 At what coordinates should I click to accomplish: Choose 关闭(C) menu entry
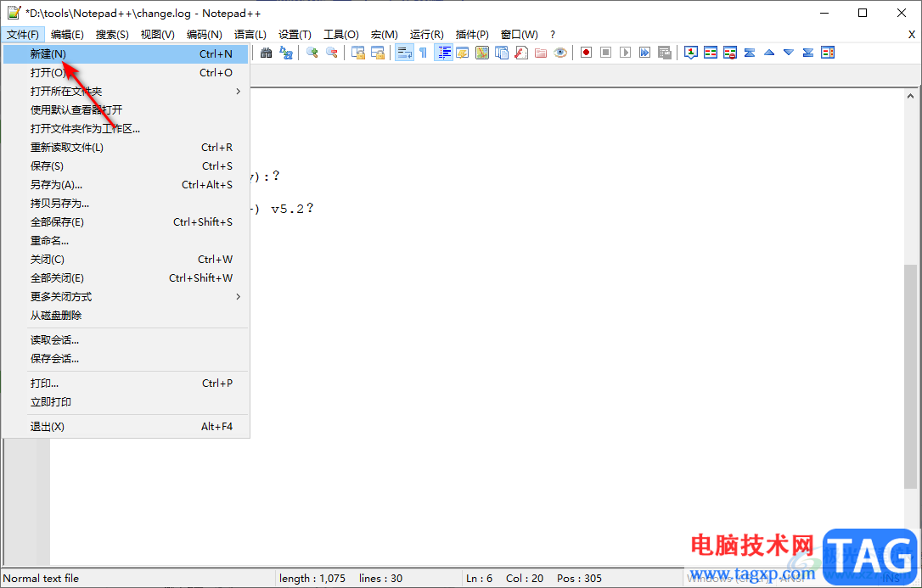[126, 259]
